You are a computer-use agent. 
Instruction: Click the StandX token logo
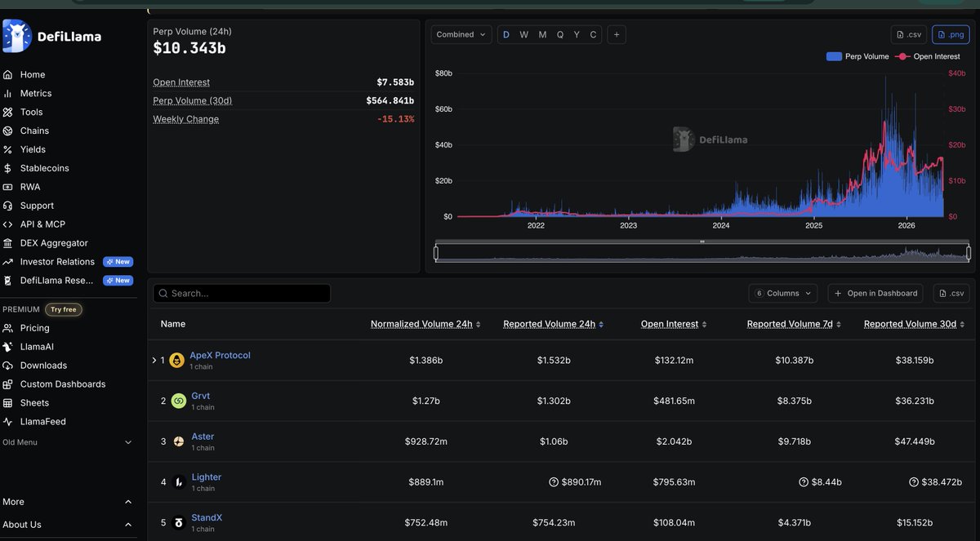pyautogui.click(x=179, y=523)
